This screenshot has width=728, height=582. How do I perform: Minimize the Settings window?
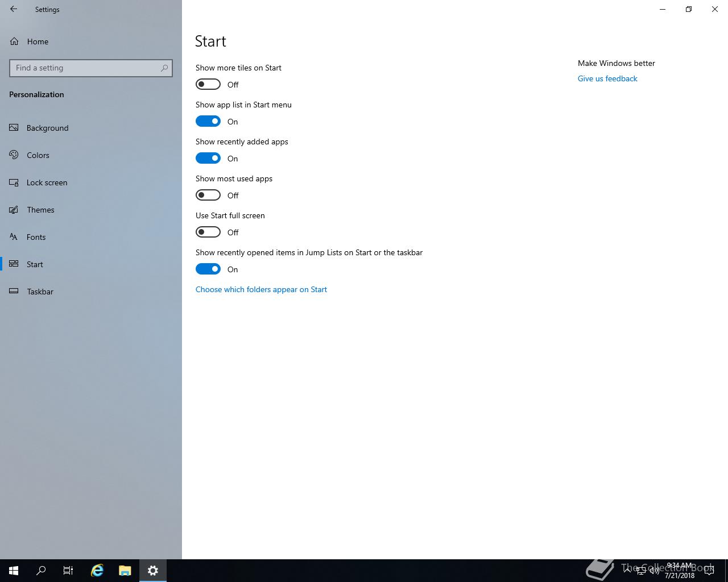coord(663,9)
